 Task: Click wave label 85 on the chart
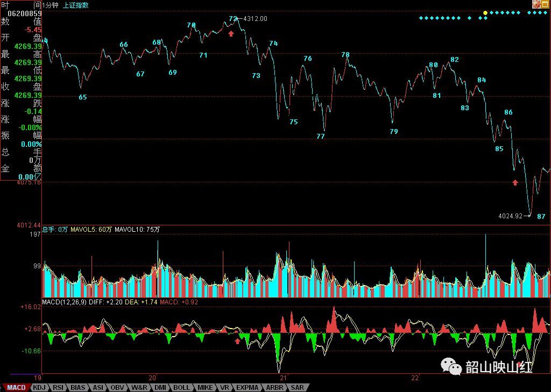499,149
